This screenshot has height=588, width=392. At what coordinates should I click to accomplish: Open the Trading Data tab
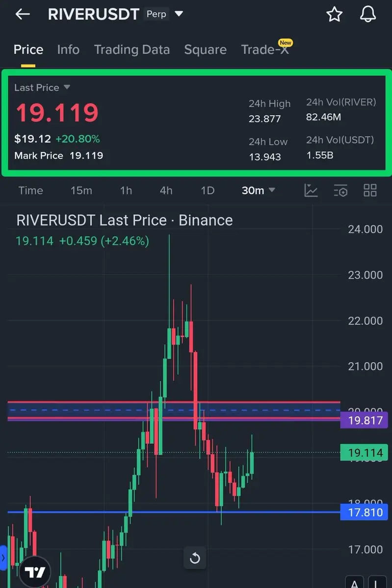132,49
